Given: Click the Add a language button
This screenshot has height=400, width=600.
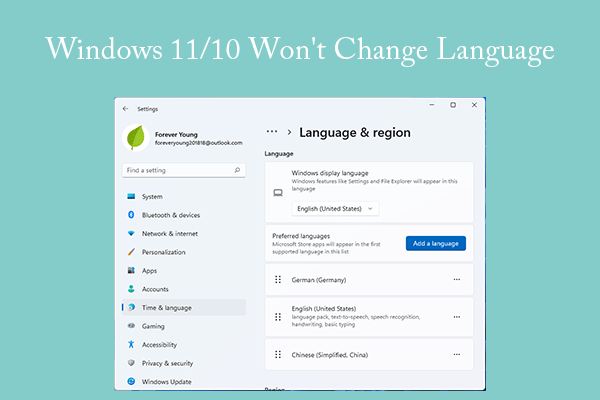Looking at the screenshot, I should click(x=436, y=243).
